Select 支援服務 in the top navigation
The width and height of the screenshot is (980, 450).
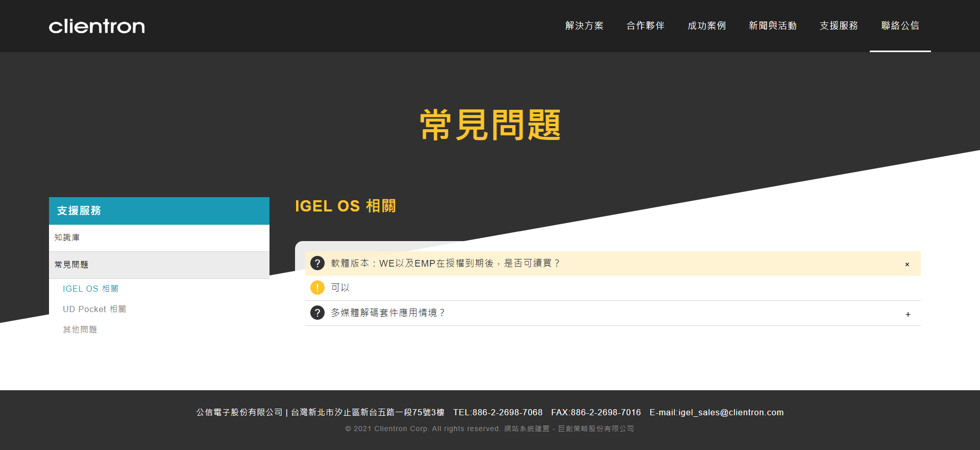pyautogui.click(x=839, y=26)
